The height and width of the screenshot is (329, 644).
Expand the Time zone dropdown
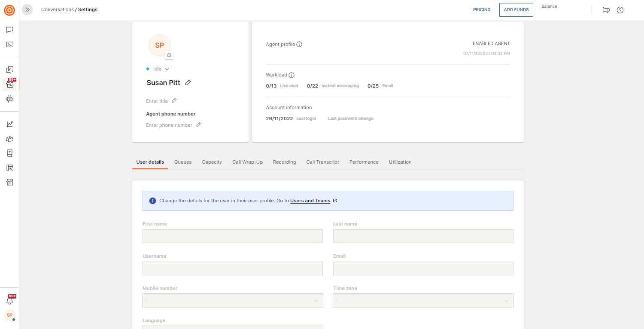[x=423, y=301]
